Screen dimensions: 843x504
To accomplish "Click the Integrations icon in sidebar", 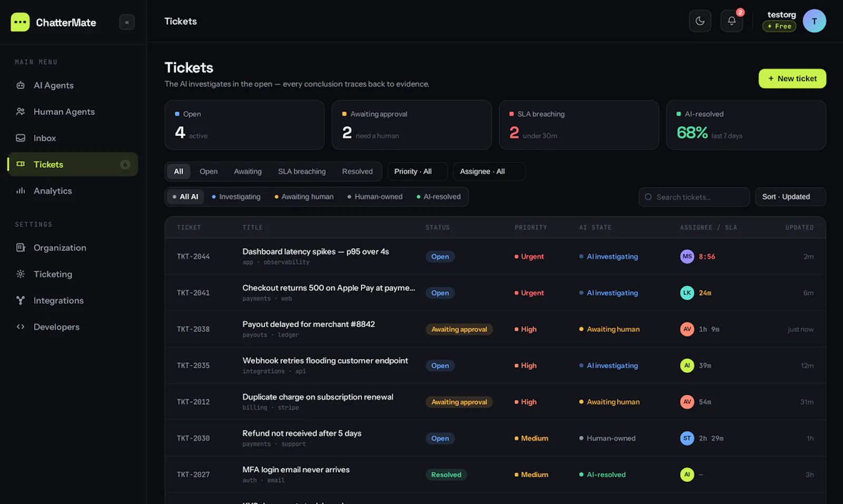I will point(21,300).
